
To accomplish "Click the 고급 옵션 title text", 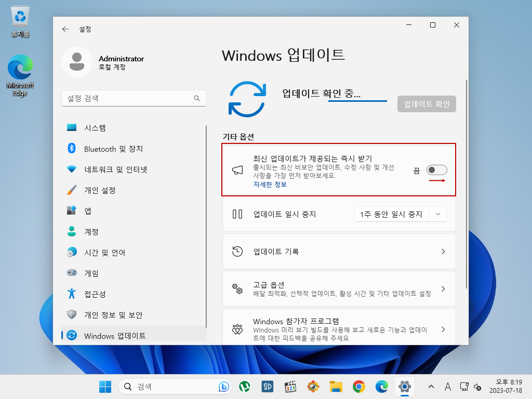I will (x=269, y=285).
